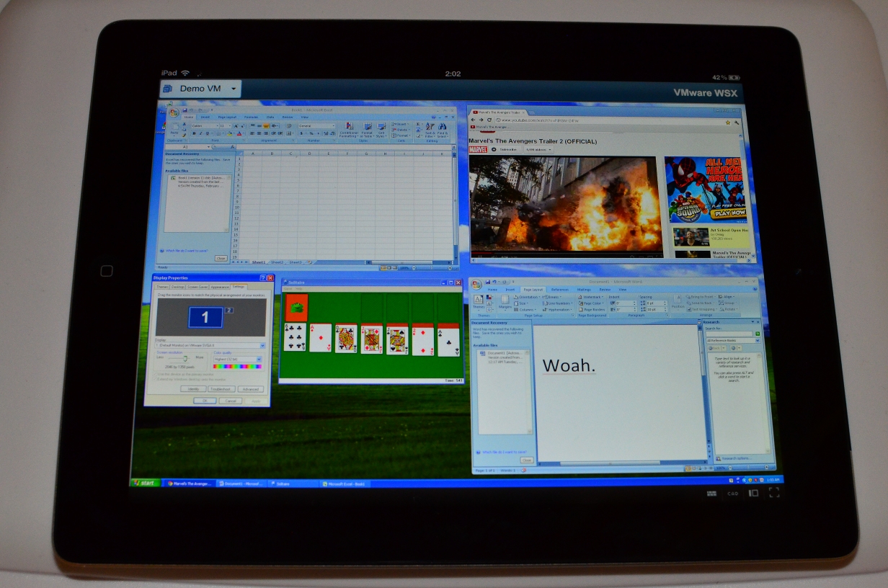Image resolution: width=888 pixels, height=588 pixels.
Task: Click the Super Hero Squad ad banner
Action: coord(707,190)
